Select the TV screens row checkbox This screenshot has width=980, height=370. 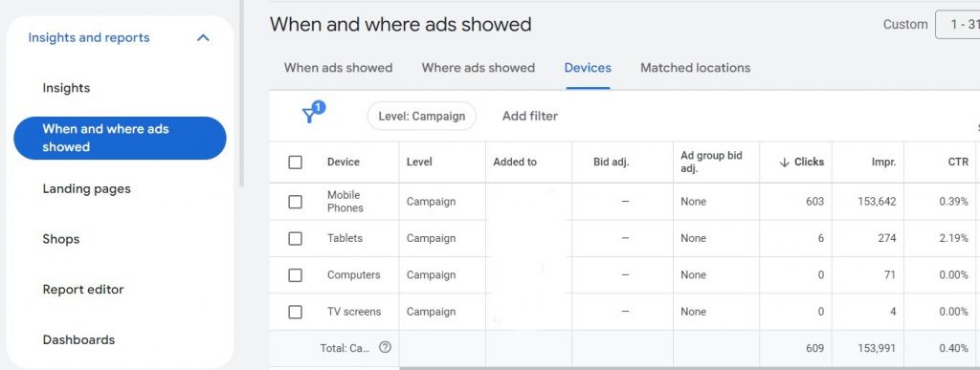(295, 312)
